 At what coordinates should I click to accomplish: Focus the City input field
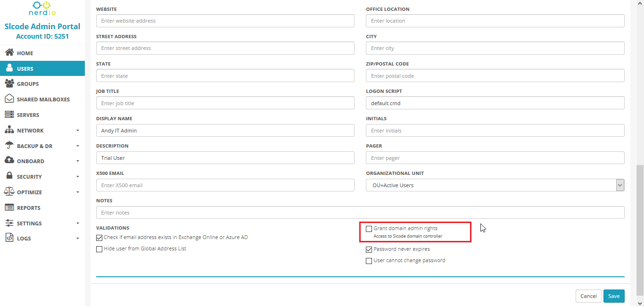point(495,48)
